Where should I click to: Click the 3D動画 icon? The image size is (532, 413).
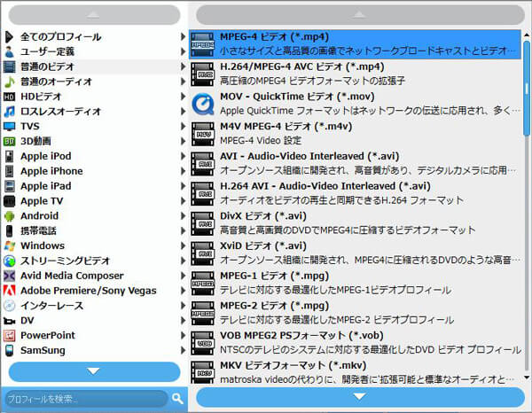[x=9, y=142]
